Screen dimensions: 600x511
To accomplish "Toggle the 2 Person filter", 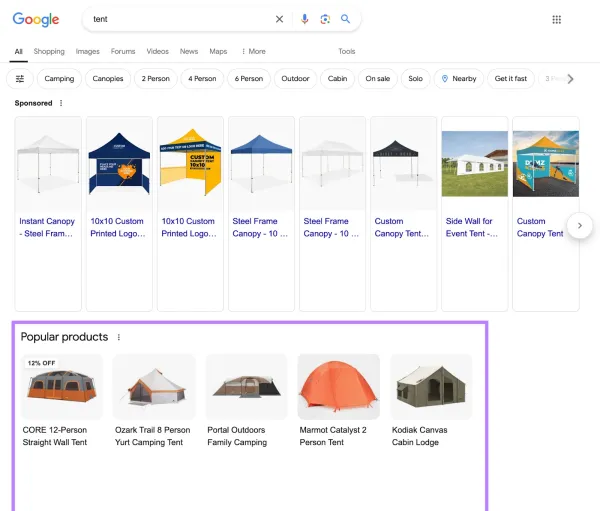I will (x=156, y=79).
